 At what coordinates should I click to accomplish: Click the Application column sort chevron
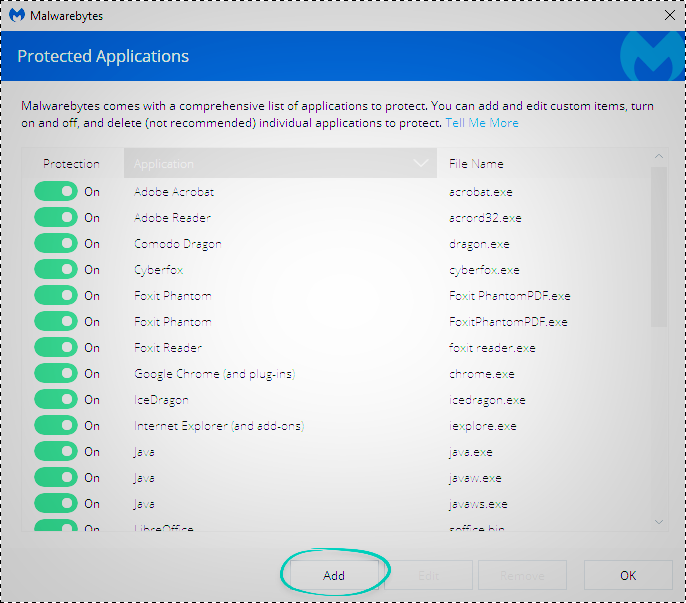[x=420, y=163]
